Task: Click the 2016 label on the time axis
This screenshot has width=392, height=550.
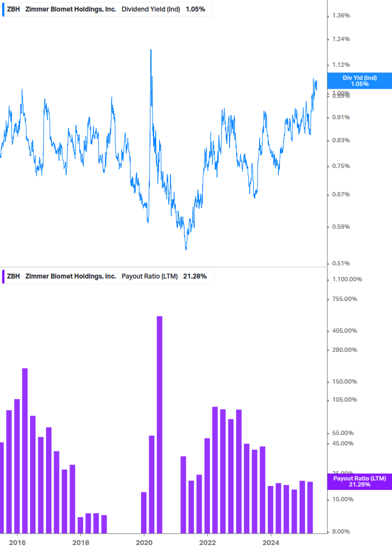Action: 17,543
